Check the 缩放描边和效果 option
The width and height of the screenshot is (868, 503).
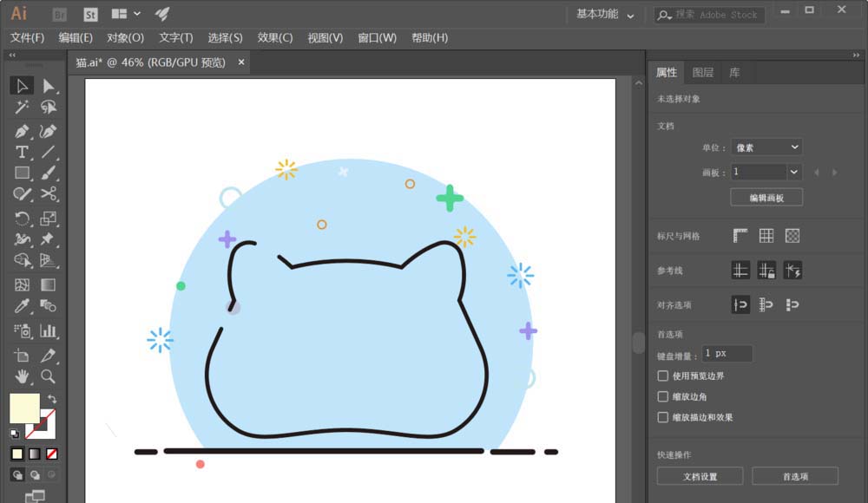(x=662, y=417)
